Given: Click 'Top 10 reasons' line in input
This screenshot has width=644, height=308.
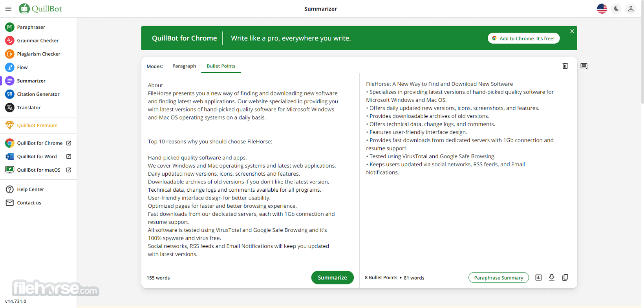Looking at the screenshot, I should pyautogui.click(x=210, y=141).
